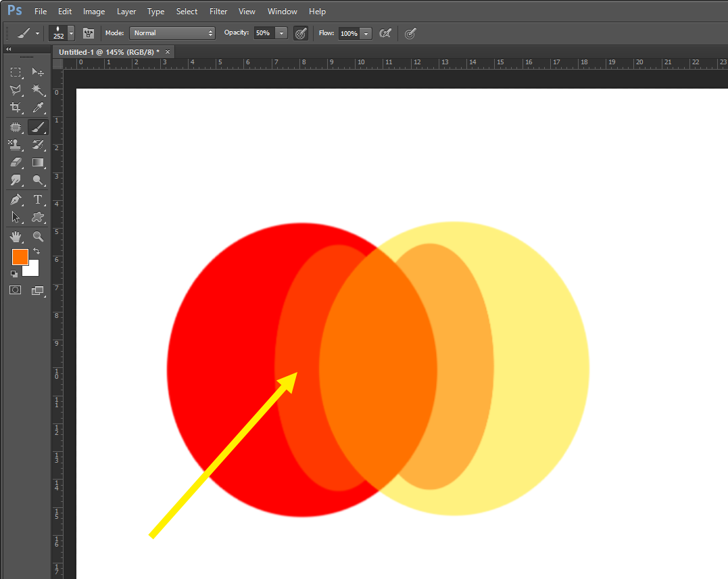The width and height of the screenshot is (728, 579).
Task: Open the Image menu
Action: 94,11
